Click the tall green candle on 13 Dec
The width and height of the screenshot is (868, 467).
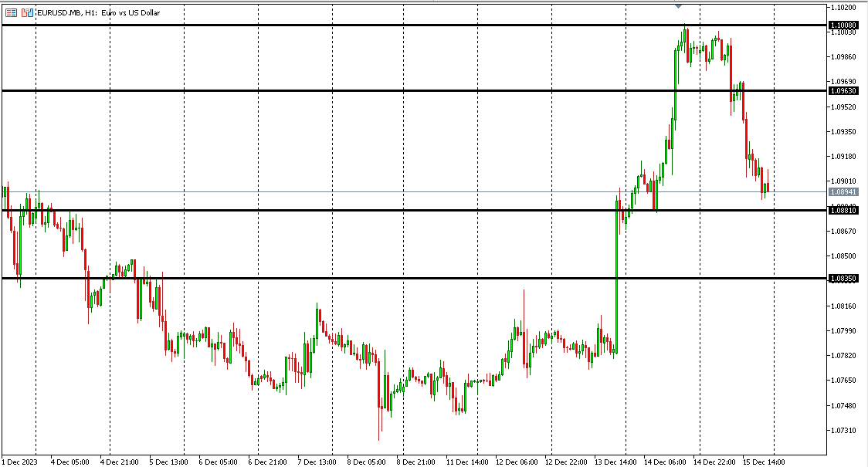[616, 278]
